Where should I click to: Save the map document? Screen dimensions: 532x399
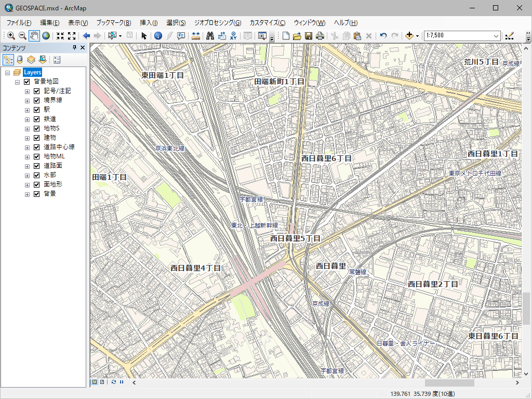click(x=309, y=36)
